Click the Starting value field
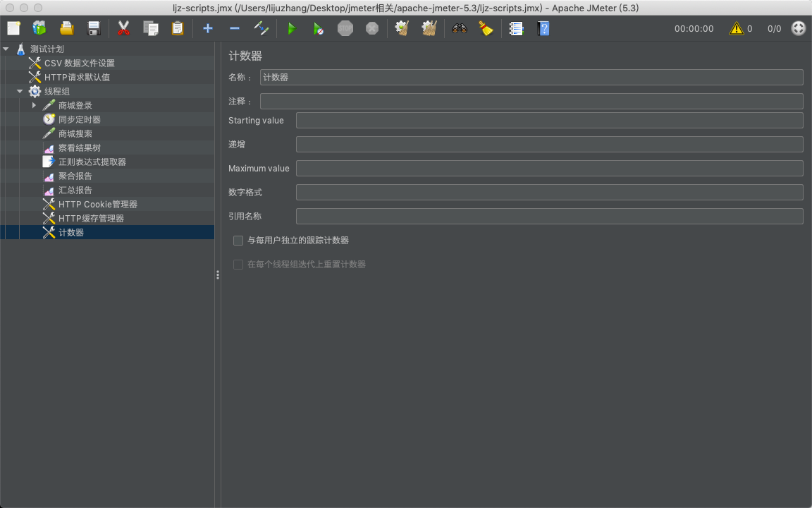The height and width of the screenshot is (508, 812). coord(550,120)
